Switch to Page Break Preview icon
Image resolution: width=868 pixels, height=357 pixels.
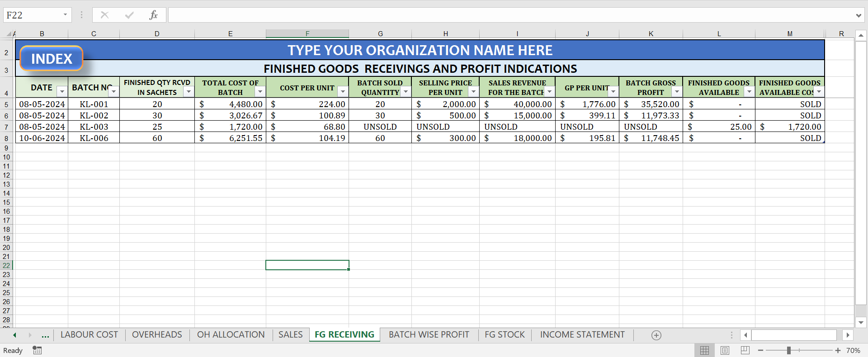click(x=745, y=350)
